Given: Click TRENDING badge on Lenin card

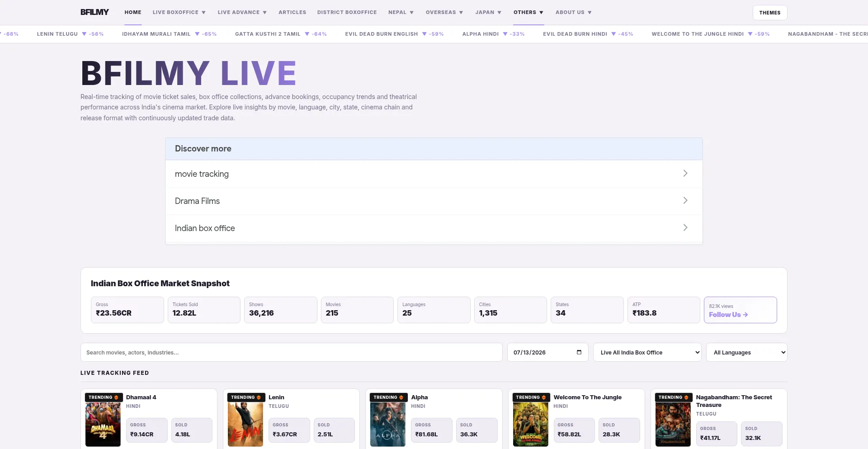Looking at the screenshot, I should [246, 397].
